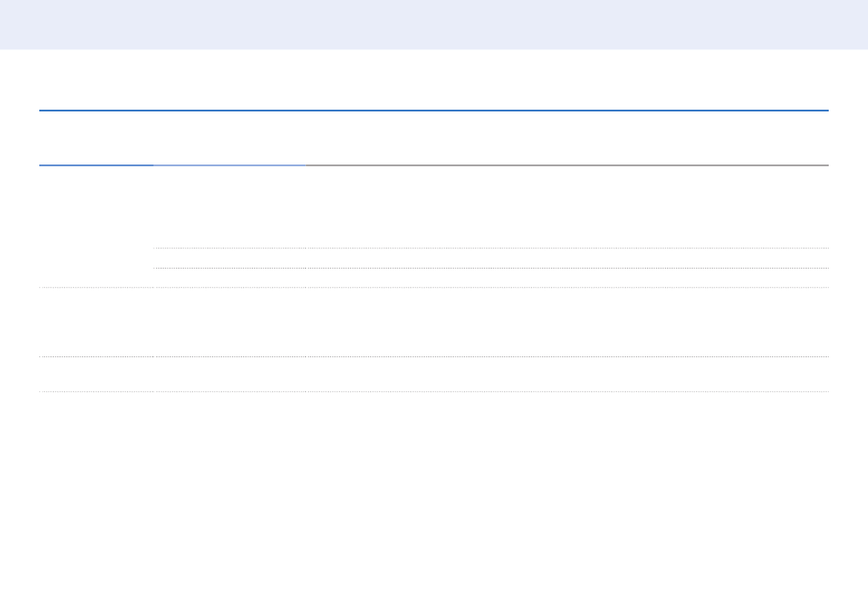868x614 pixels.
Task: Click the last table row's left cell
Action: click(x=96, y=374)
